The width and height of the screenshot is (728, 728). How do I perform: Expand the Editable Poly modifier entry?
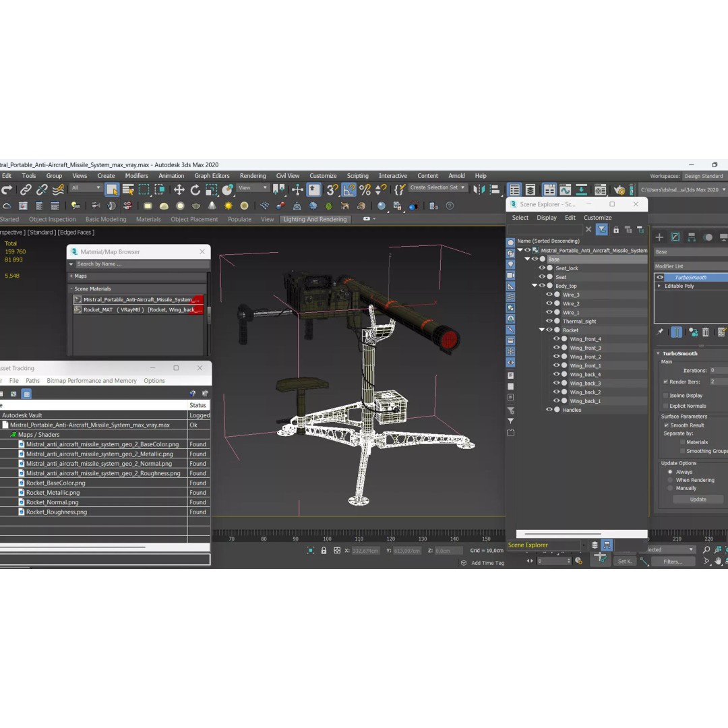click(x=659, y=286)
